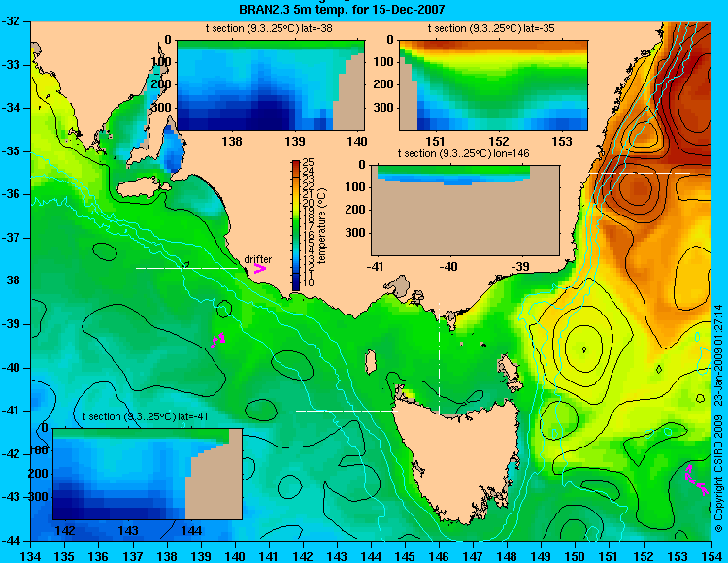
Task: Click the 300 depth label of the lat=-35 inset
Action: (384, 108)
